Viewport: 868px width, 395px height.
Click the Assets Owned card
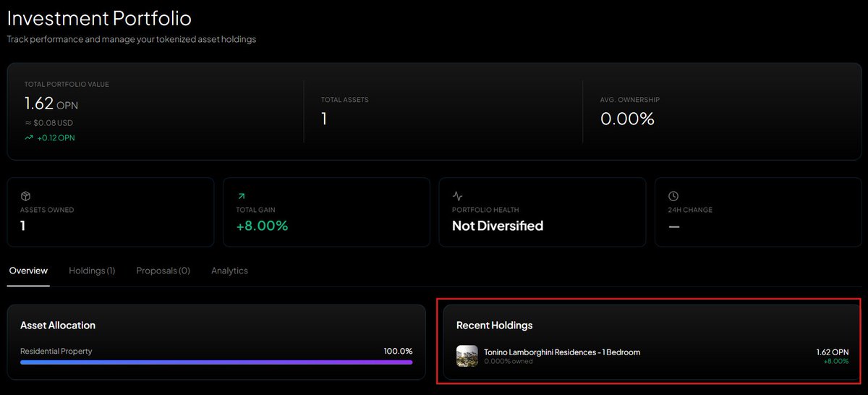[x=111, y=213]
